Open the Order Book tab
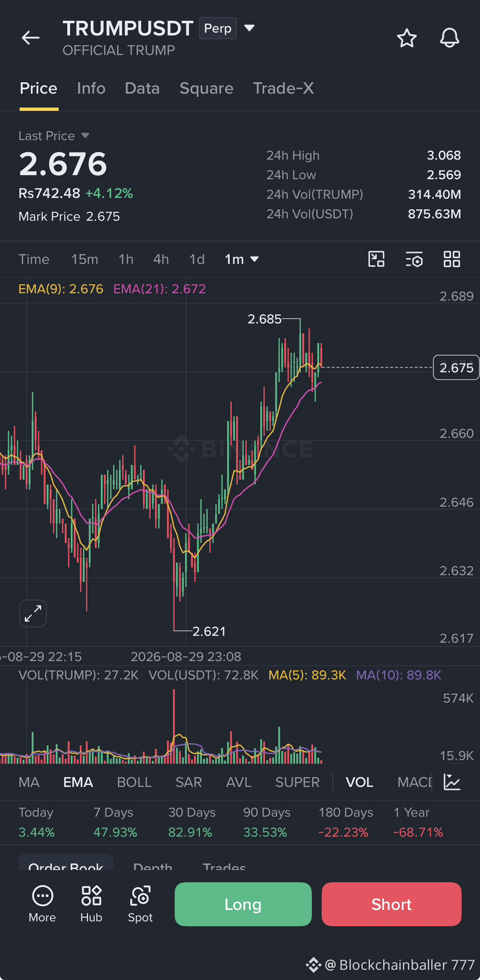Image resolution: width=480 pixels, height=980 pixels. point(66,864)
